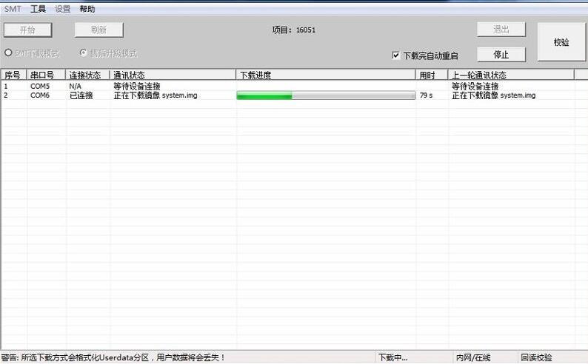Open the 工具 menu
The width and height of the screenshot is (588, 364).
(38, 9)
